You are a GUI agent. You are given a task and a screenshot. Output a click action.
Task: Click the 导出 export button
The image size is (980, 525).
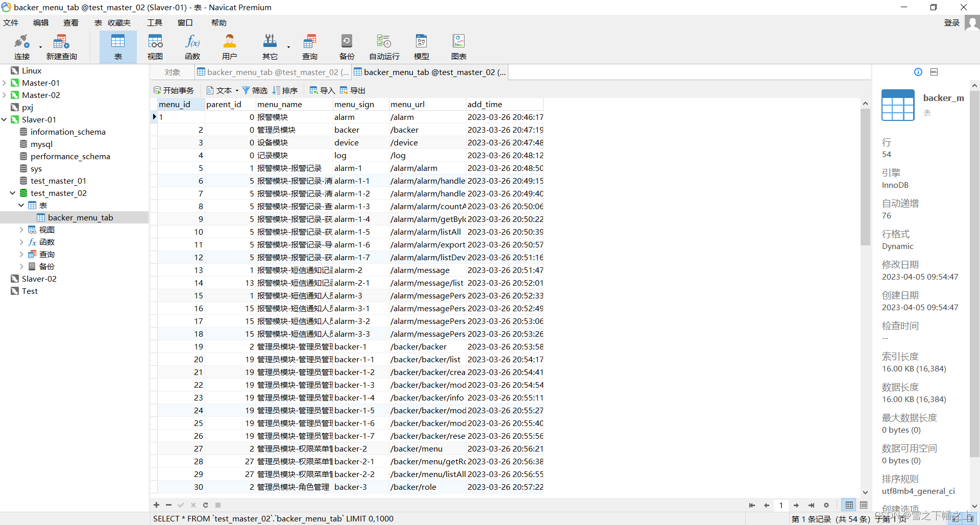(x=353, y=90)
